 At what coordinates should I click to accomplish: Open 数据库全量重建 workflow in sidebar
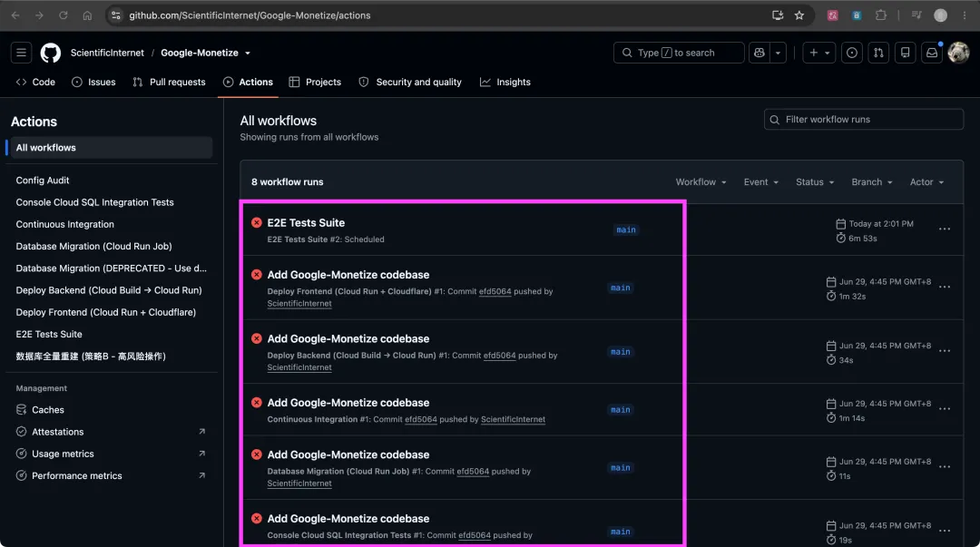point(91,357)
